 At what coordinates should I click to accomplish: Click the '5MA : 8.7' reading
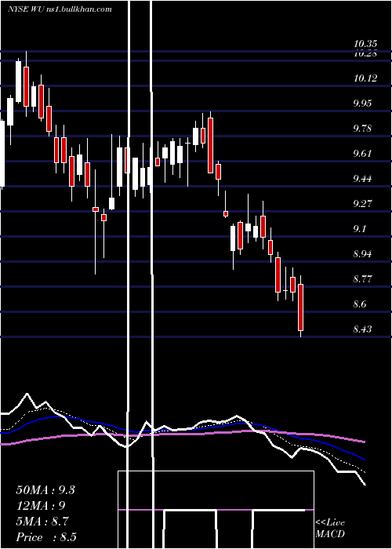[x=42, y=522]
